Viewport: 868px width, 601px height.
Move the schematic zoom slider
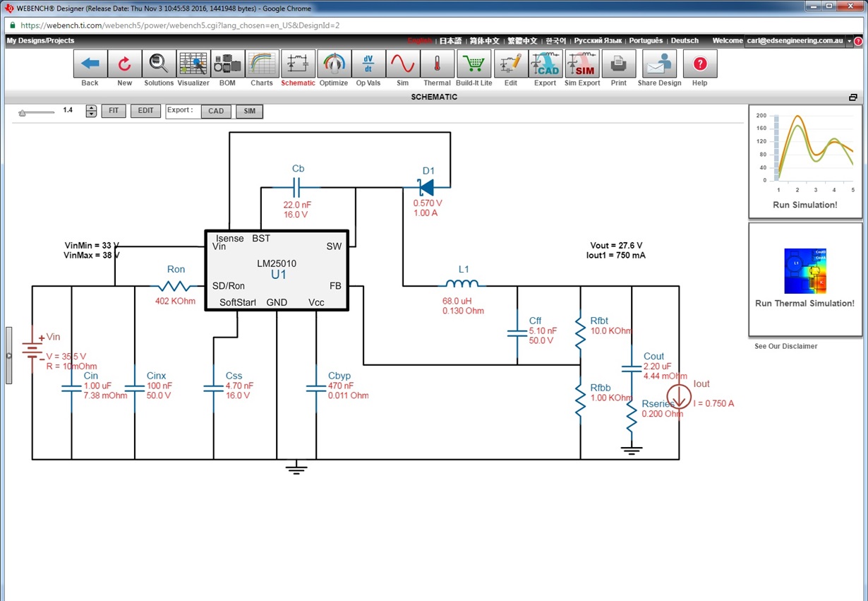[x=23, y=112]
